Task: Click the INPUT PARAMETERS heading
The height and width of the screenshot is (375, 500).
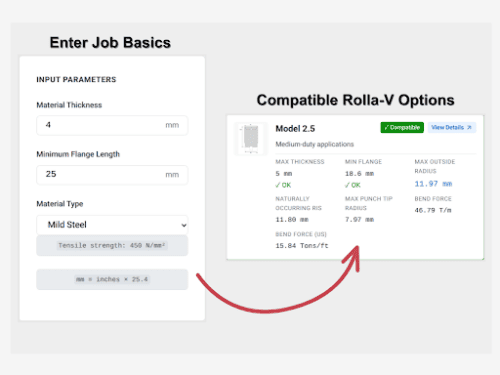Action: tap(76, 80)
